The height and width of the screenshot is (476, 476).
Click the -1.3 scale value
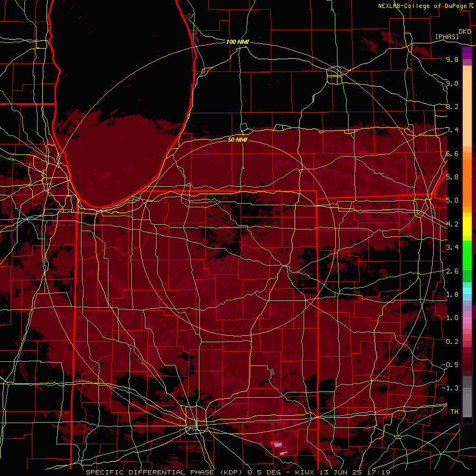click(x=450, y=388)
